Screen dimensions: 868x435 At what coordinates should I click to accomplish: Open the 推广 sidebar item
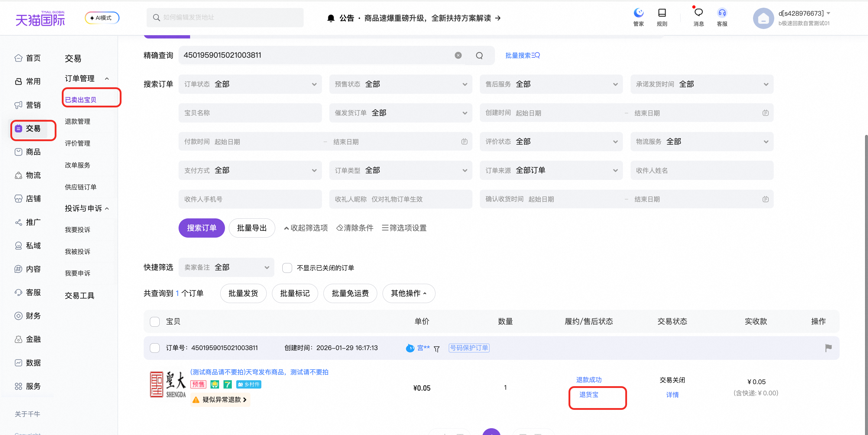[28, 222]
